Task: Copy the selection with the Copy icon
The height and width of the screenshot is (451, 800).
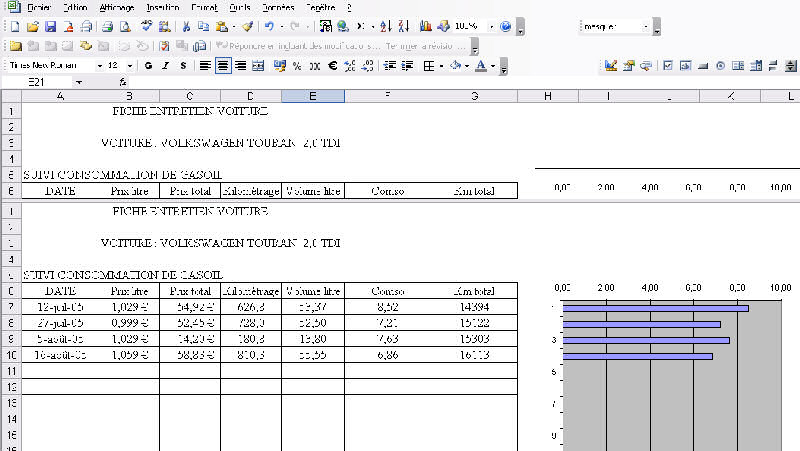Action: coord(204,26)
